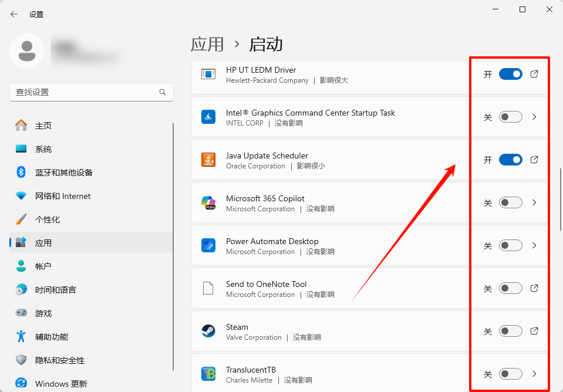Click the 时间和语言 globe clock icon
This screenshot has height=392, width=563.
pos(21,290)
